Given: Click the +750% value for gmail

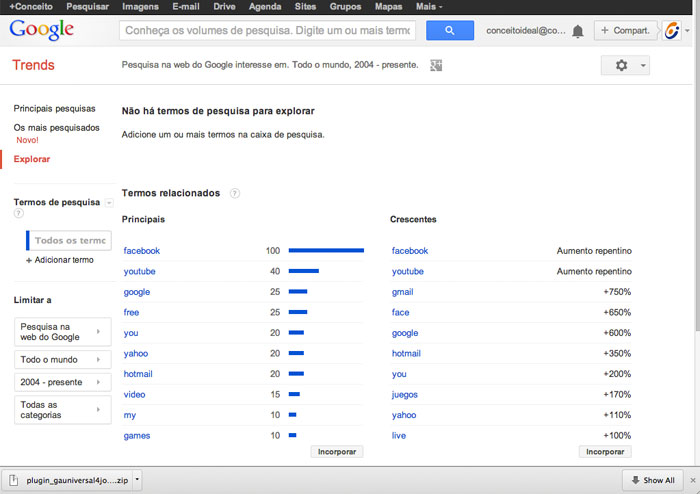Looking at the screenshot, I should [617, 292].
